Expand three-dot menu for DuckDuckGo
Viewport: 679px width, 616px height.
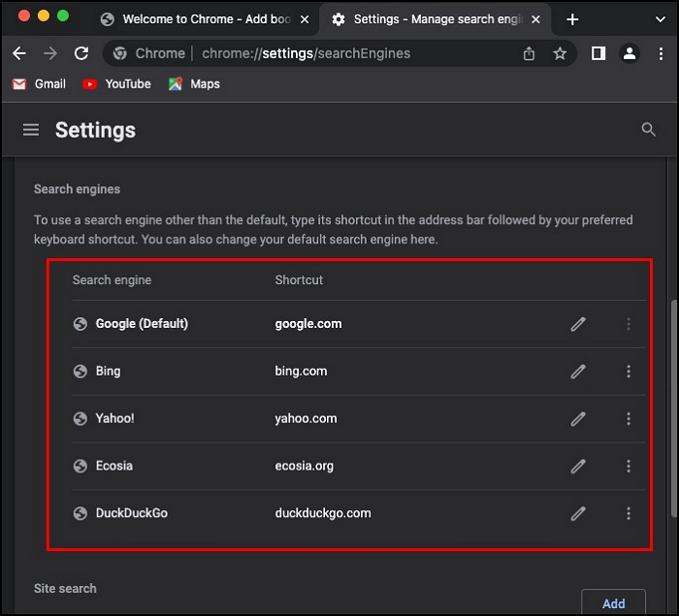(629, 513)
